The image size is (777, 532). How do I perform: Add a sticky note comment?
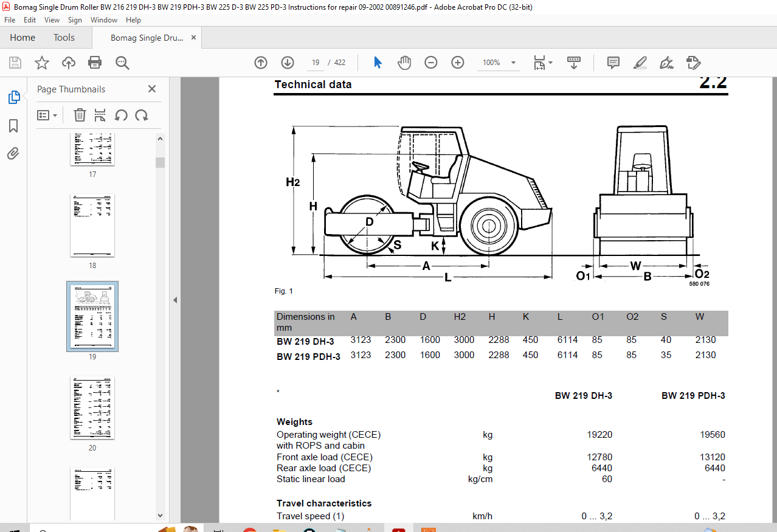coord(613,63)
